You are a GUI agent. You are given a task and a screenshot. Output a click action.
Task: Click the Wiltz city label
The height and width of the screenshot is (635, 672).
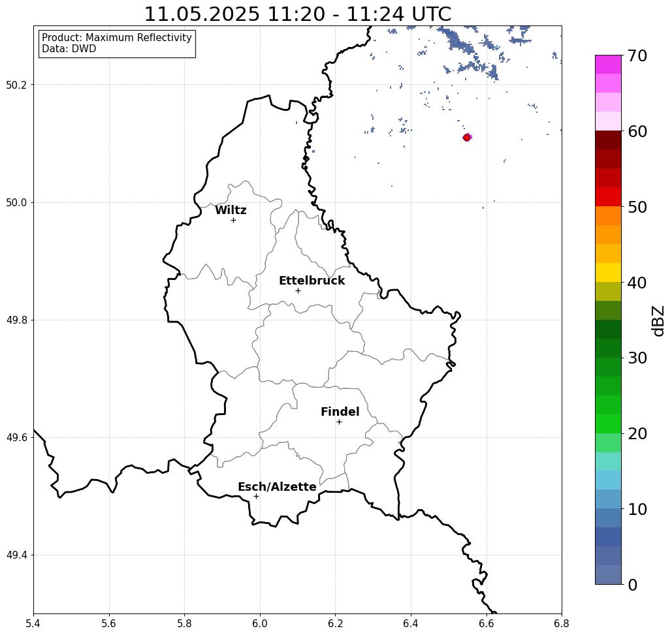pos(231,210)
